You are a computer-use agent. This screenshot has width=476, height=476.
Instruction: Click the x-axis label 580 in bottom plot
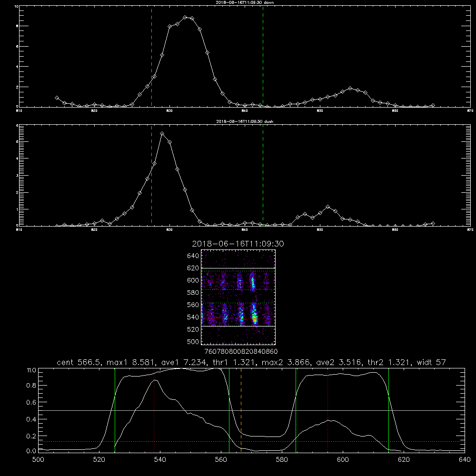click(282, 460)
